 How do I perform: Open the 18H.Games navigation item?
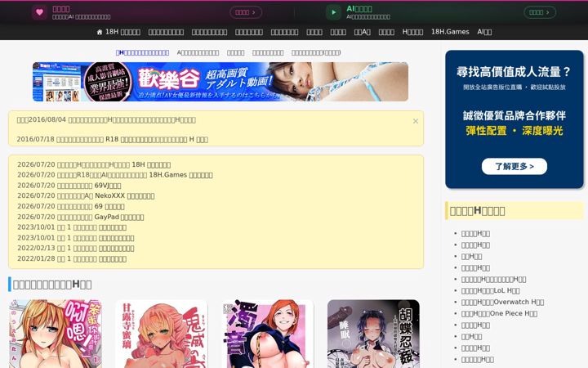pos(450,32)
